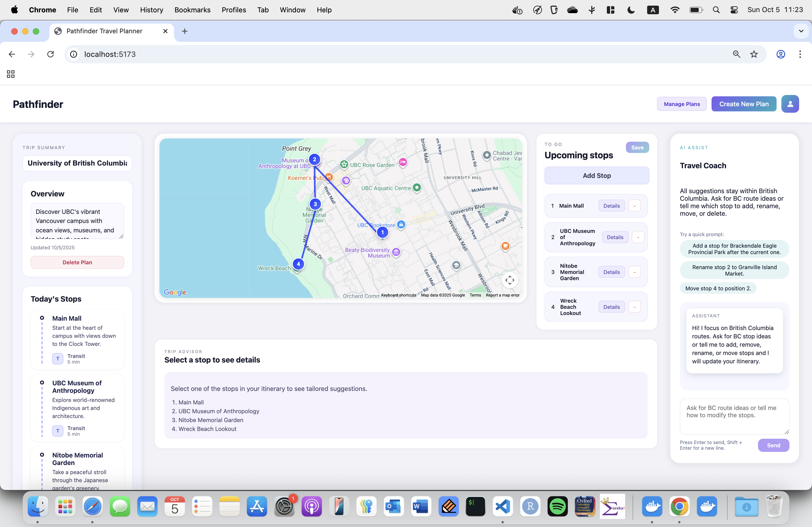Reload the page with the refresh icon
Screen dimensions: 812x527
click(x=50, y=54)
